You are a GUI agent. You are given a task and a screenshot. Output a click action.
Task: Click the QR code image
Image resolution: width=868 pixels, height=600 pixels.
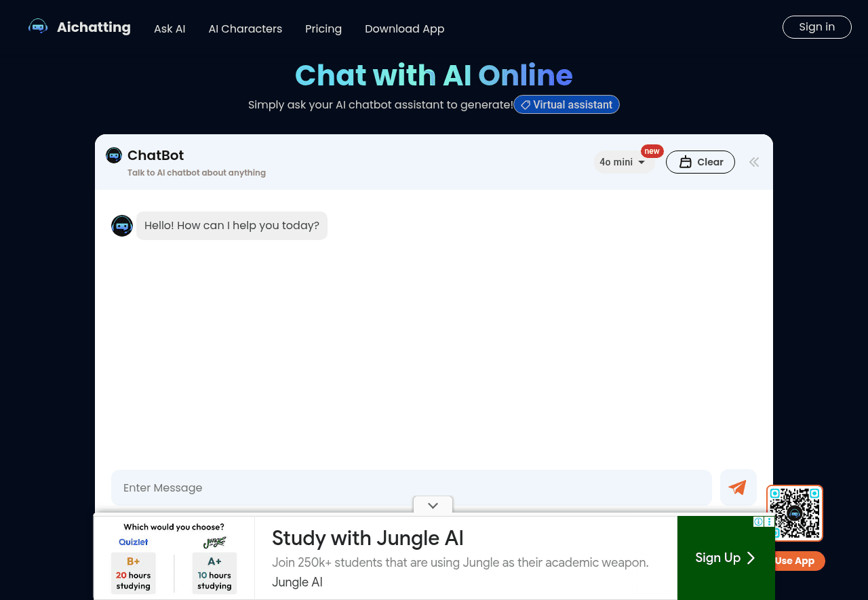[794, 513]
